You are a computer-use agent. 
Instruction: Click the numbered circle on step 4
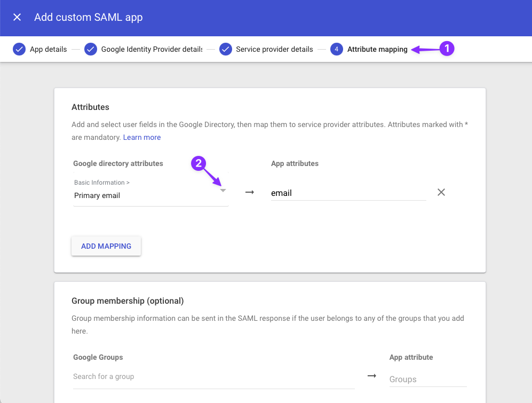click(x=337, y=49)
